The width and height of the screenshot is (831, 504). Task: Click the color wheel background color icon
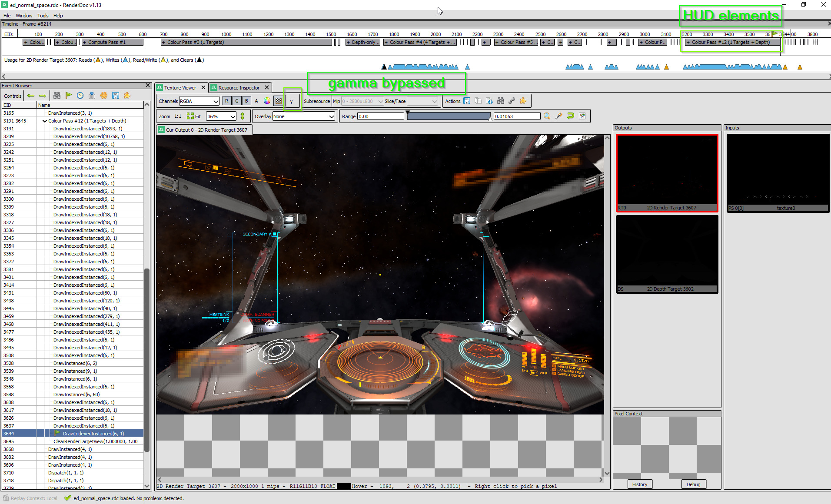(267, 101)
